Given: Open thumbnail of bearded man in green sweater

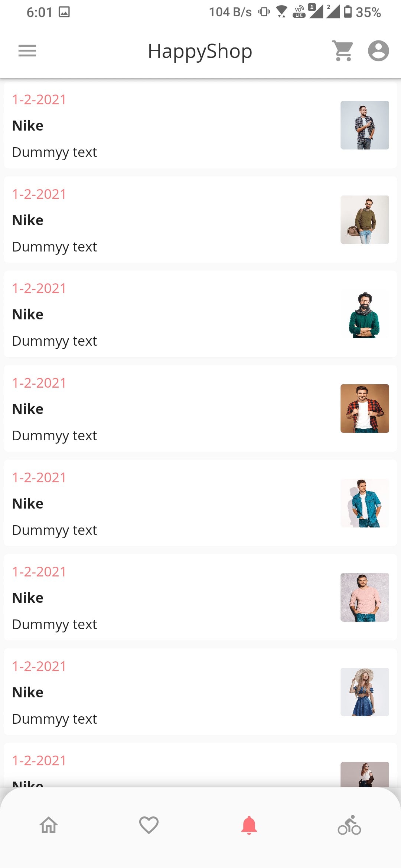Looking at the screenshot, I should (365, 314).
